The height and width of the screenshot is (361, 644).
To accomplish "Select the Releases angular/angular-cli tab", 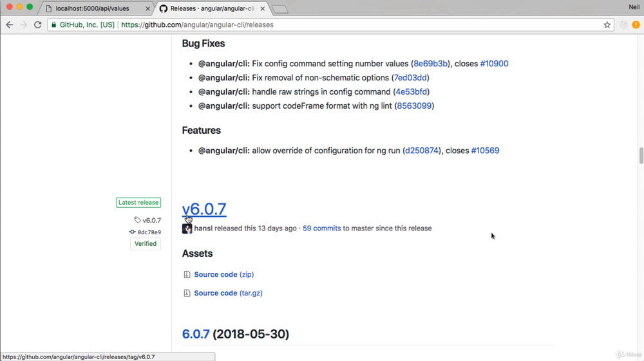I will tap(211, 8).
